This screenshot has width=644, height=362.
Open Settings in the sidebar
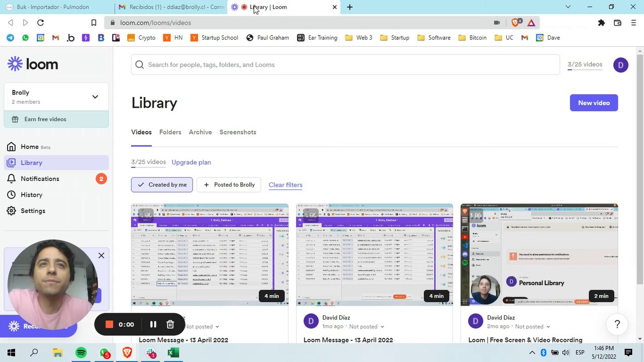click(x=33, y=211)
